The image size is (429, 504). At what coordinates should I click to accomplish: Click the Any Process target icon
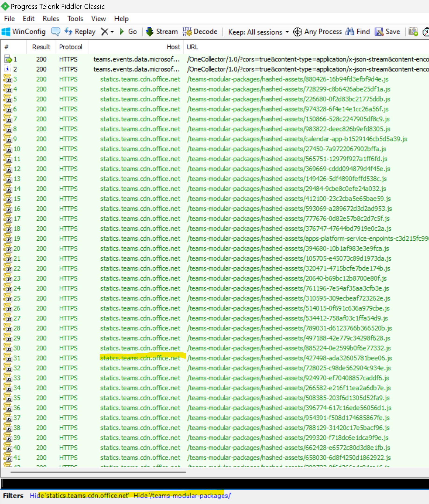click(297, 32)
